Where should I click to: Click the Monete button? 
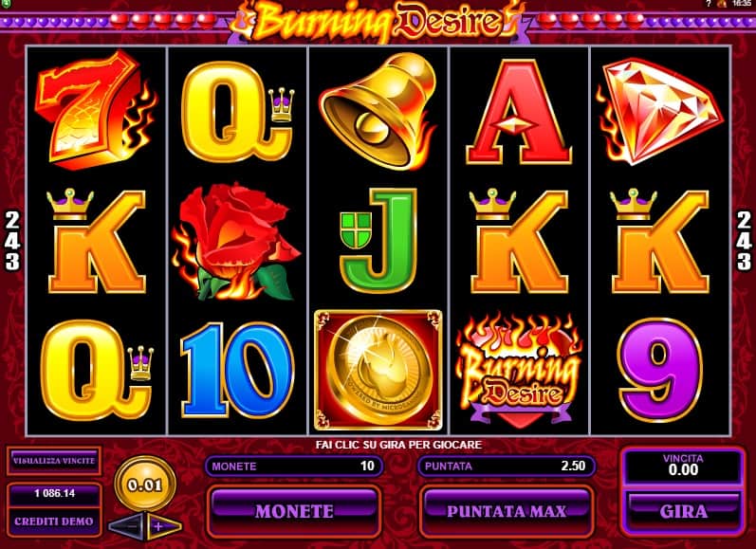point(294,511)
